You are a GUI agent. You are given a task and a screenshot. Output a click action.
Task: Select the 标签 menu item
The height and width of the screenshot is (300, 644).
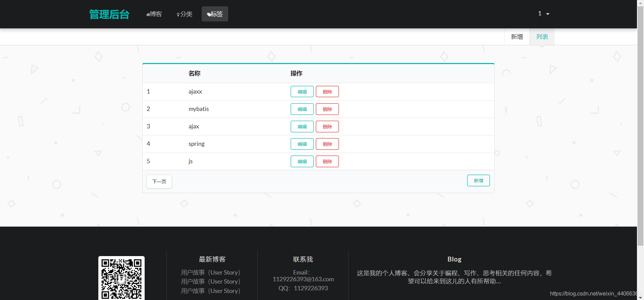click(215, 14)
